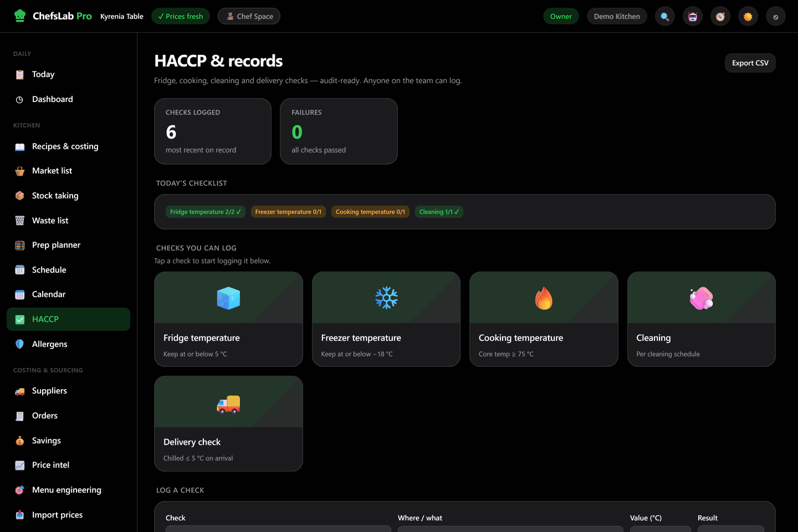Screen dimensions: 798x532
Task: Click the clock icon beside Dashboard
Action: [x=20, y=100]
